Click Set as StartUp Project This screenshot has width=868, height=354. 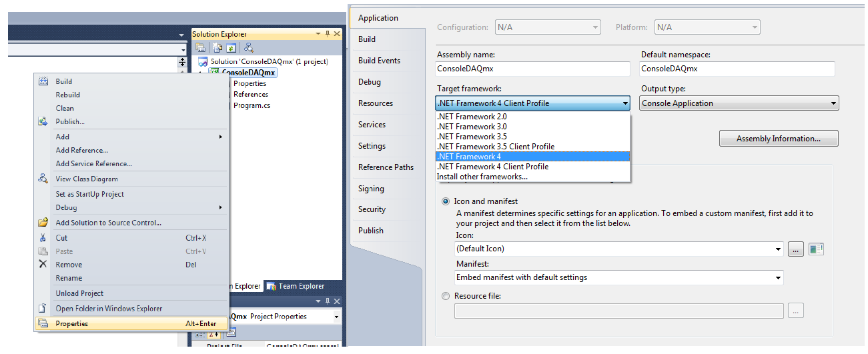131,194
